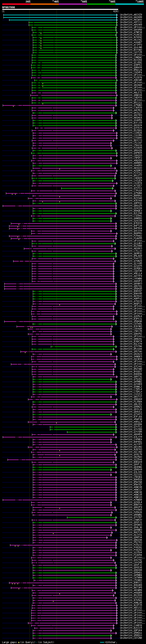The height and width of the screenshot is (644, 146).
Task: Select the UniRef100_Q7UNZ8 label
Action: [x=131, y=261]
